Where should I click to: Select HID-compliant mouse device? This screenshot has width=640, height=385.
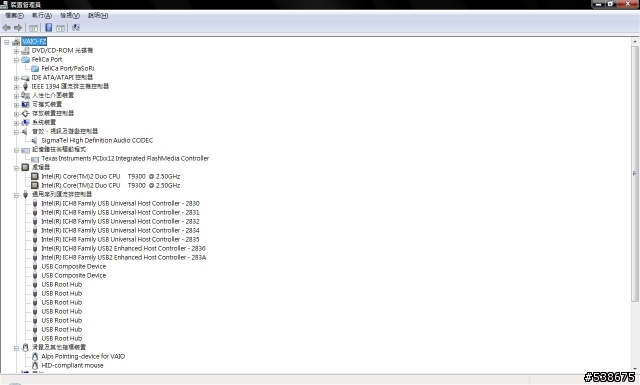pyautogui.click(x=72, y=365)
